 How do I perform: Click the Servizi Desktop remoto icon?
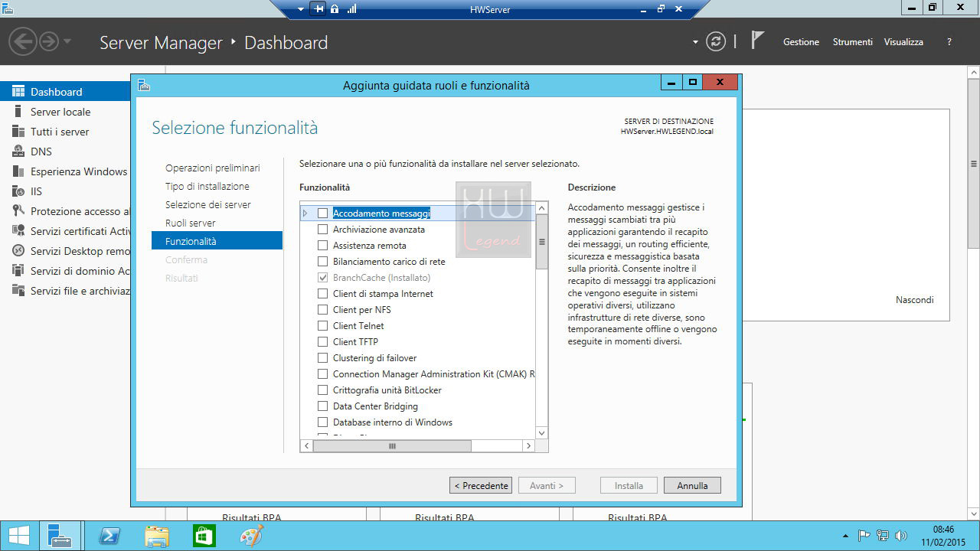click(17, 251)
